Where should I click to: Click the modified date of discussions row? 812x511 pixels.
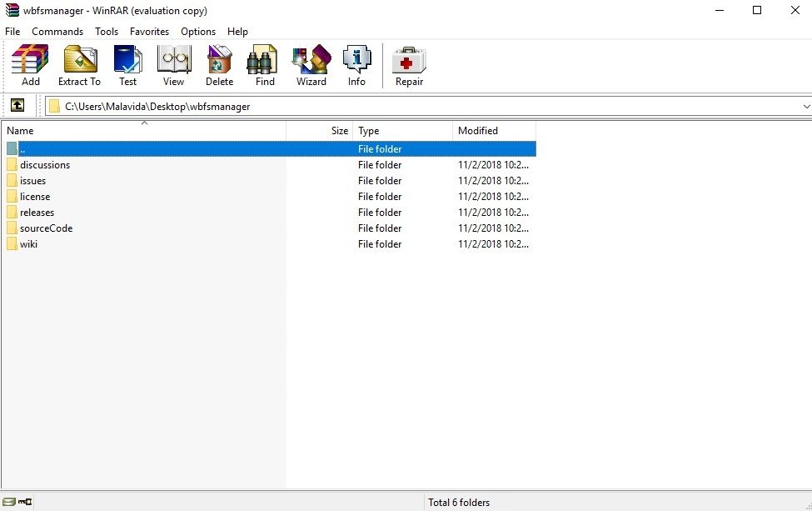[x=494, y=165]
